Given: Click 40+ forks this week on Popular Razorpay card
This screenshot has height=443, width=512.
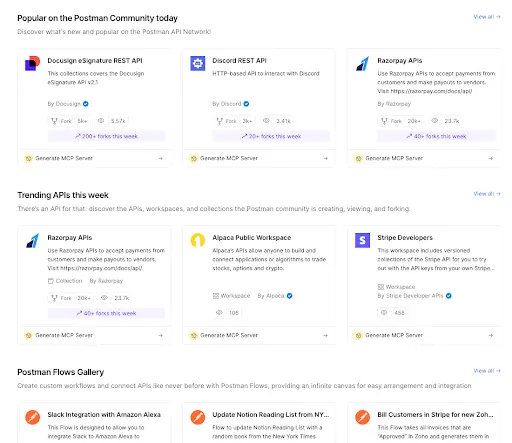Looking at the screenshot, I should (x=436, y=136).
